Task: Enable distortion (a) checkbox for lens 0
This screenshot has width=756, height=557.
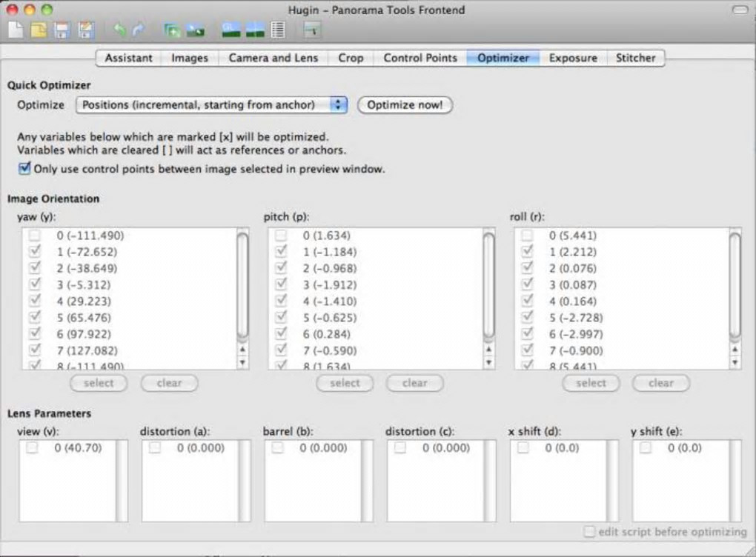Action: coord(155,447)
